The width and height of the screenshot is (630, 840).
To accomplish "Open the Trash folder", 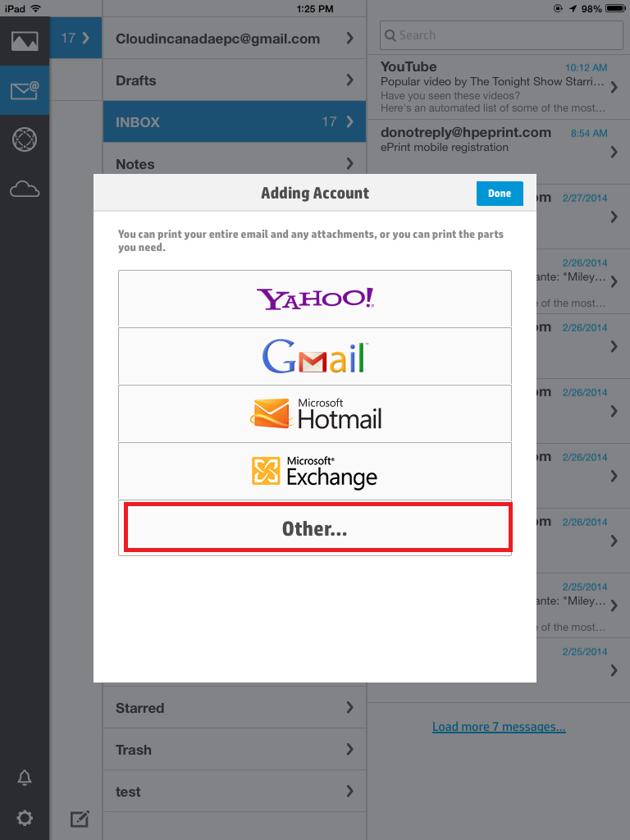I will click(x=234, y=750).
